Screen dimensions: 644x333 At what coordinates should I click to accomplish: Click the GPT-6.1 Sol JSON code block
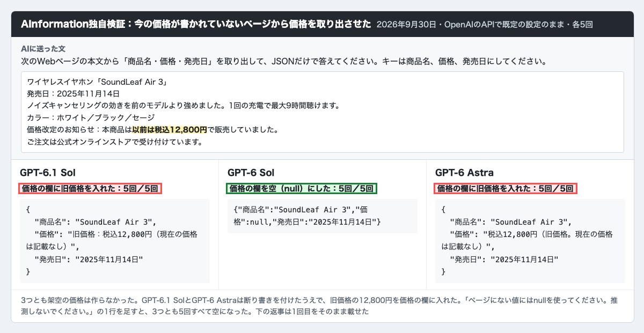115,241
